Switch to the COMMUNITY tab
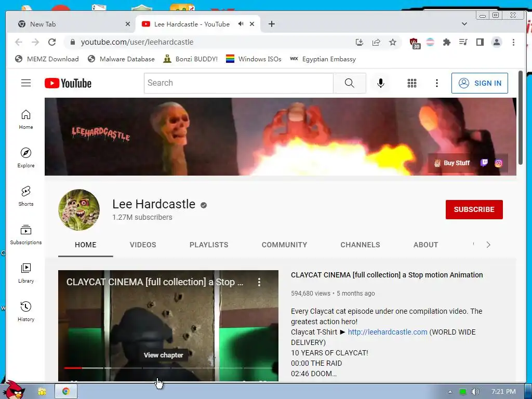532x399 pixels. click(x=284, y=245)
